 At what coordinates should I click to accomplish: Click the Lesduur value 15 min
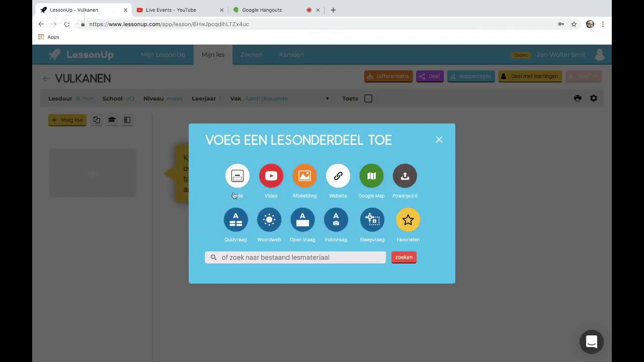(x=85, y=99)
